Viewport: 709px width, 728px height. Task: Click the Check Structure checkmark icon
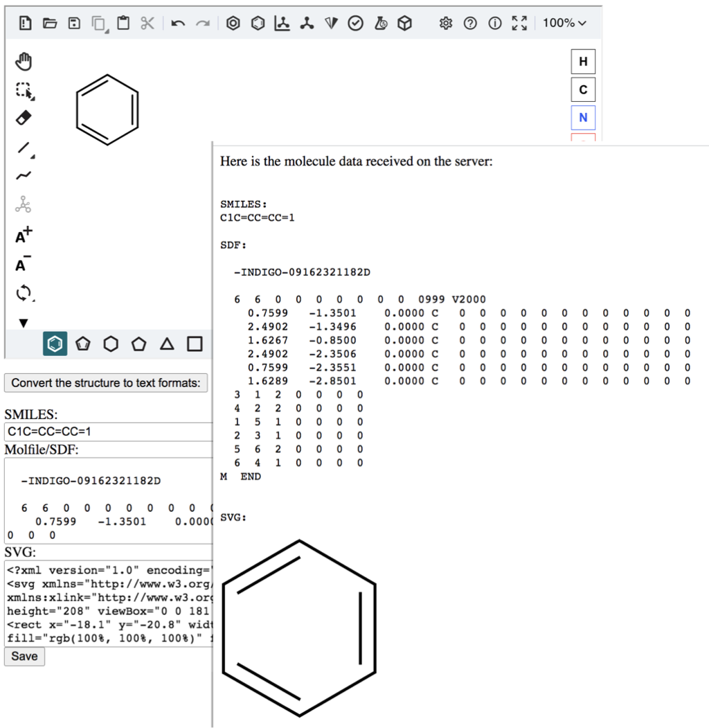355,24
